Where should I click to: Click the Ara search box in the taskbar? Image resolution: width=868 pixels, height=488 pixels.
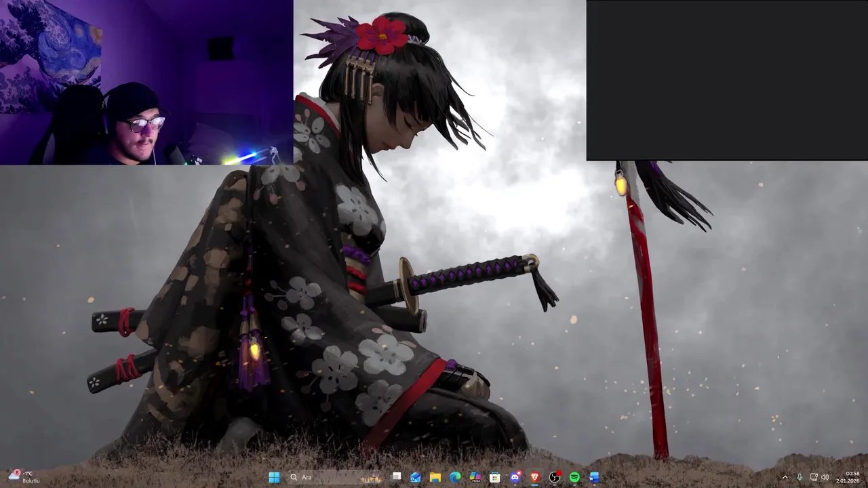click(335, 477)
